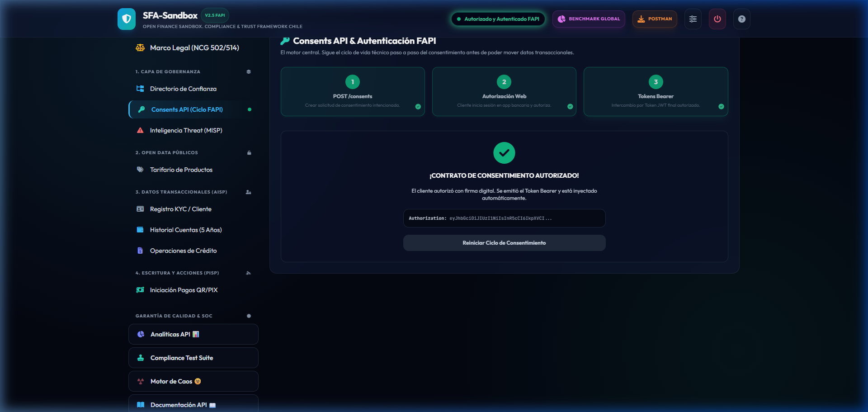Click the layers icon beside Capa de Gobernanza
This screenshot has width=868, height=412.
(249, 72)
